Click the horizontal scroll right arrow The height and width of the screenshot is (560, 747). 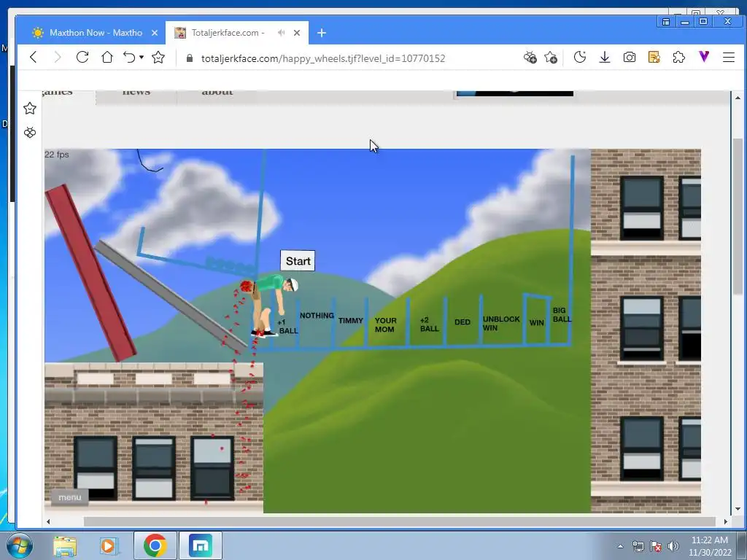coord(726,522)
